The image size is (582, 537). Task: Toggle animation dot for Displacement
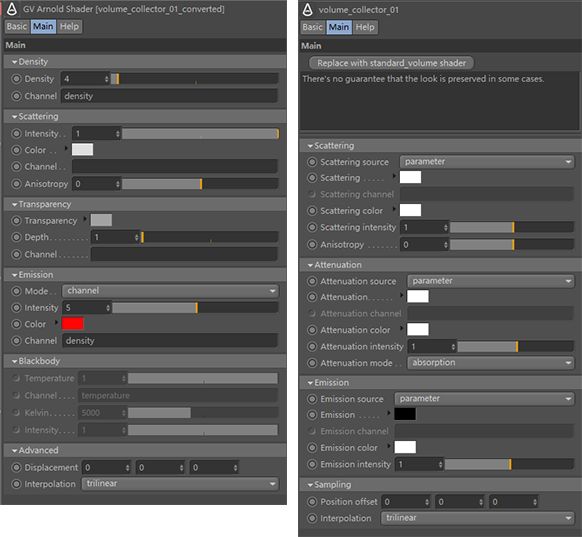(16, 467)
